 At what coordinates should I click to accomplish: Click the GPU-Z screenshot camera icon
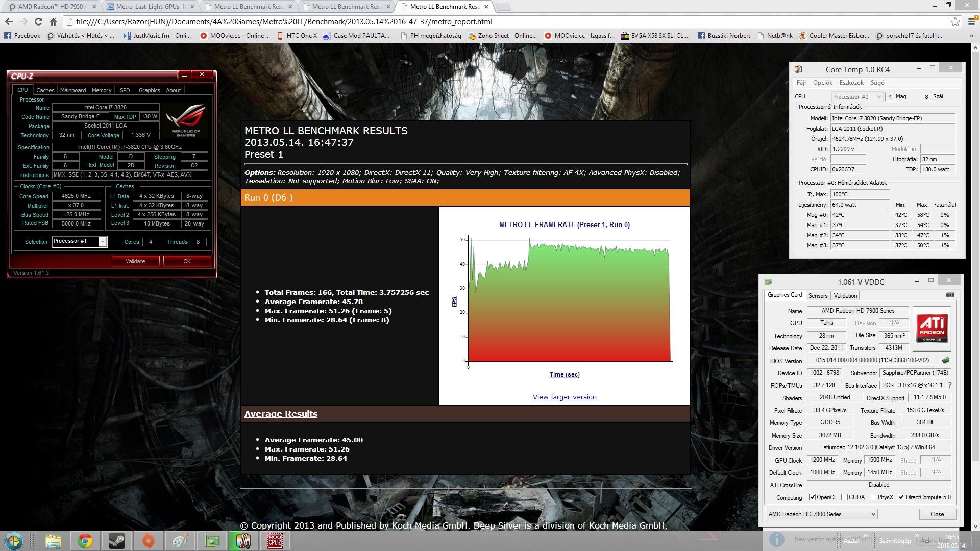950,295
